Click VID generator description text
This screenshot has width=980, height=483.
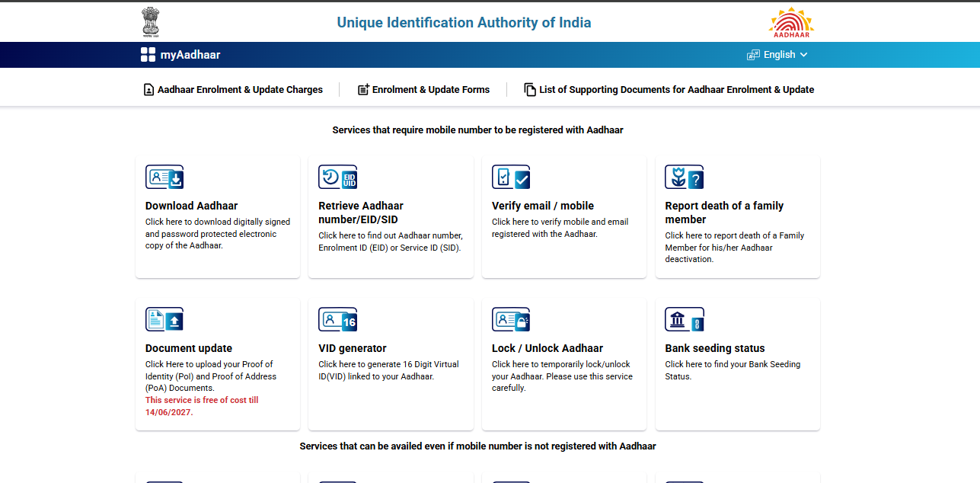coord(388,370)
